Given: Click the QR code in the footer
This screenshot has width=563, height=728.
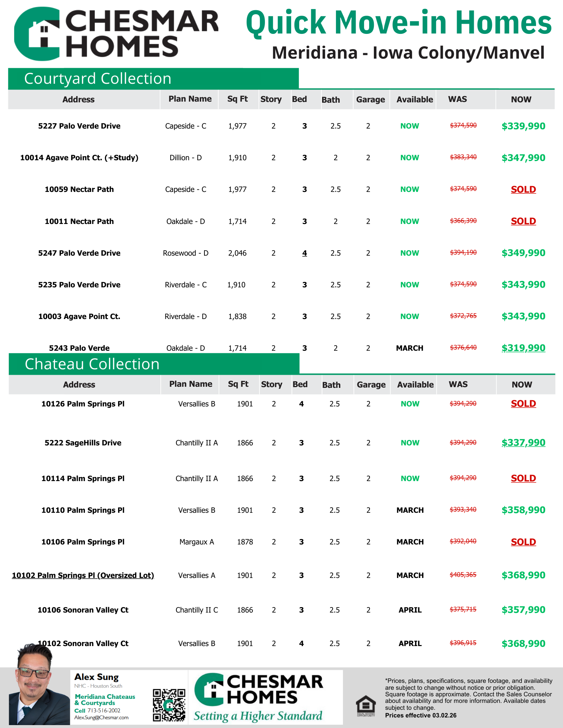Looking at the screenshot, I should point(169,705).
